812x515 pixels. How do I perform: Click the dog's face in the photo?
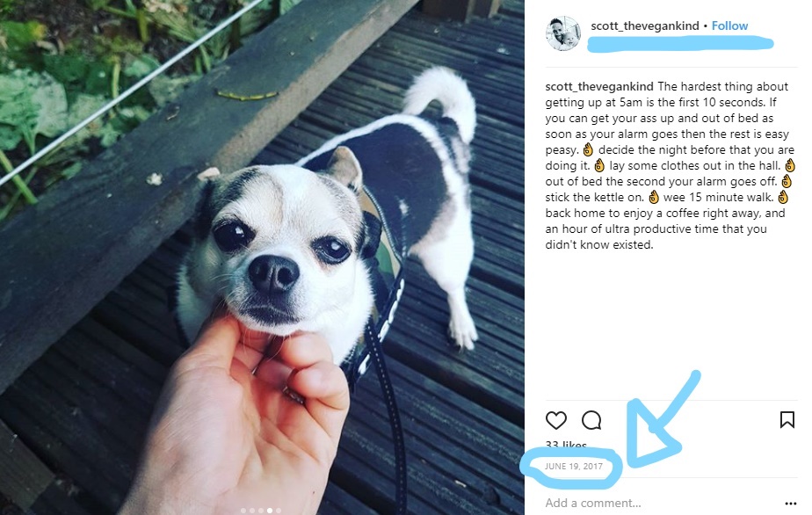tap(282, 243)
